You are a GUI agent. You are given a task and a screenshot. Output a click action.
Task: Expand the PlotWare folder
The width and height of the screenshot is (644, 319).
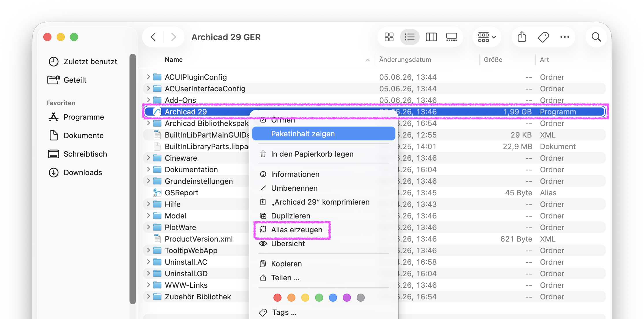point(148,227)
